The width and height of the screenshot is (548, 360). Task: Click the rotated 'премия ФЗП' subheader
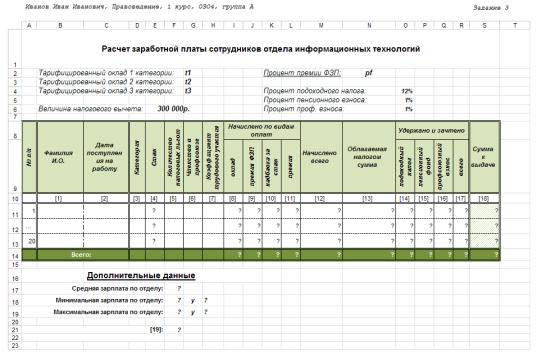coord(252,167)
